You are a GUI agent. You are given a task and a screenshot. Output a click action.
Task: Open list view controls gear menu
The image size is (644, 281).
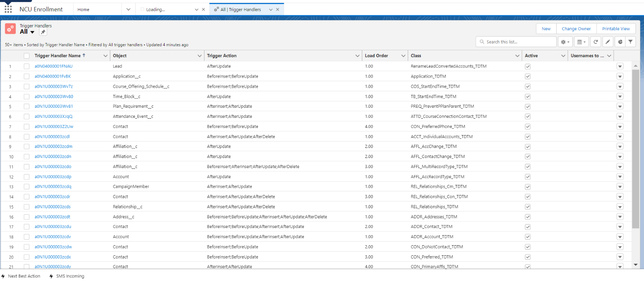565,42
